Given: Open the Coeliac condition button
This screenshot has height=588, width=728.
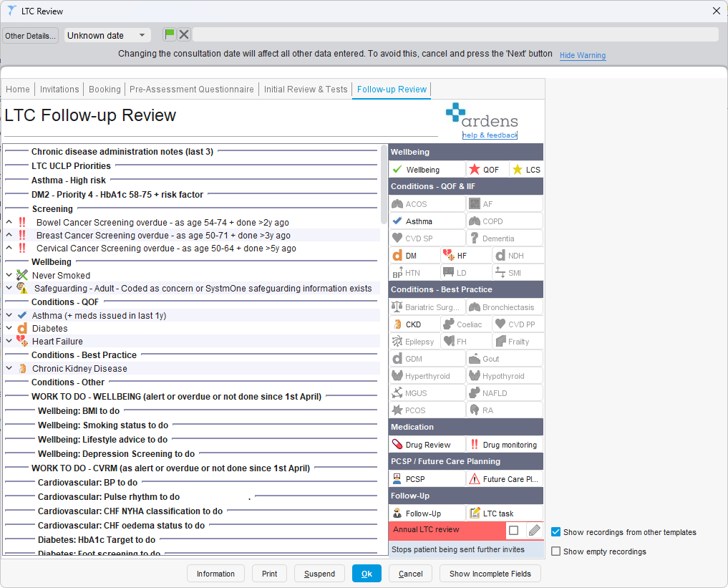Looking at the screenshot, I should (466, 324).
